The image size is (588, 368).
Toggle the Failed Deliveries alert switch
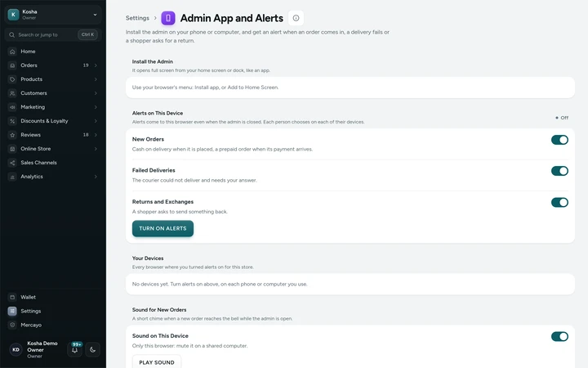[559, 171]
